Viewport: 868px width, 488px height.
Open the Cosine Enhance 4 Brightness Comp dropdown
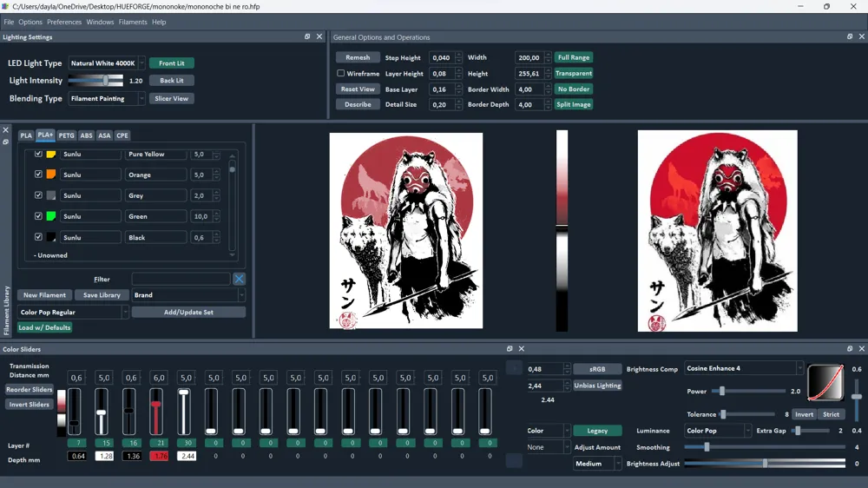[x=744, y=368]
